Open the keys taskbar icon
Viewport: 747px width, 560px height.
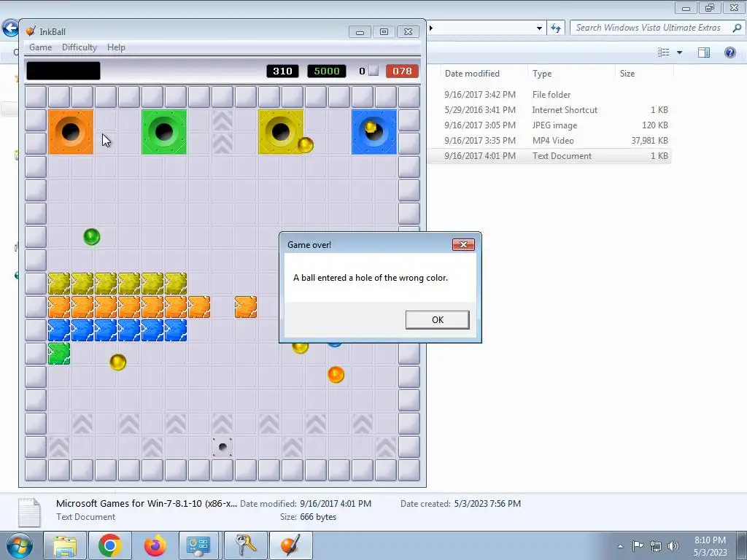pos(245,545)
